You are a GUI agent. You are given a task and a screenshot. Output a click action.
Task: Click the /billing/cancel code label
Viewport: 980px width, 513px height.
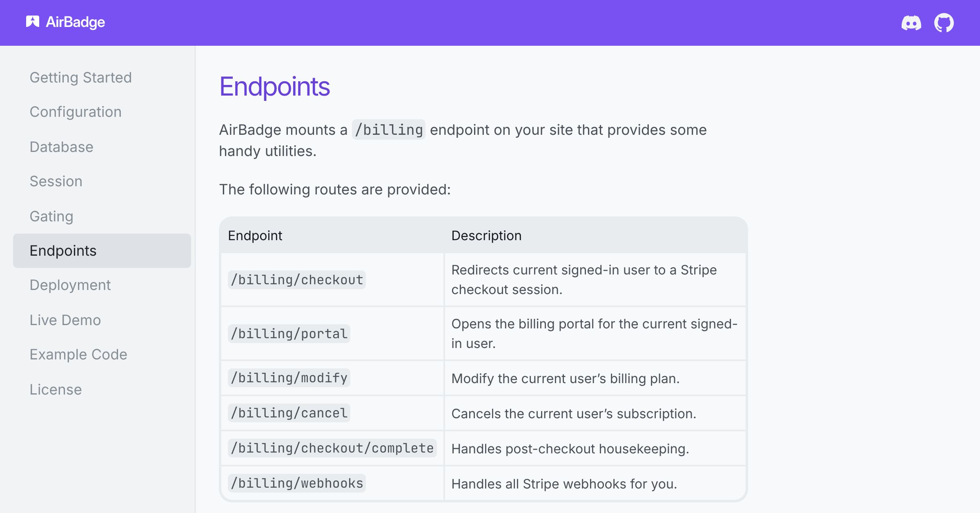click(x=289, y=413)
